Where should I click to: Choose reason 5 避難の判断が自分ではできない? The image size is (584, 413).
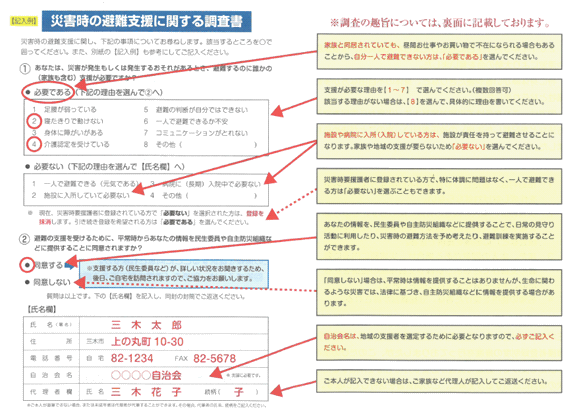click(x=196, y=110)
